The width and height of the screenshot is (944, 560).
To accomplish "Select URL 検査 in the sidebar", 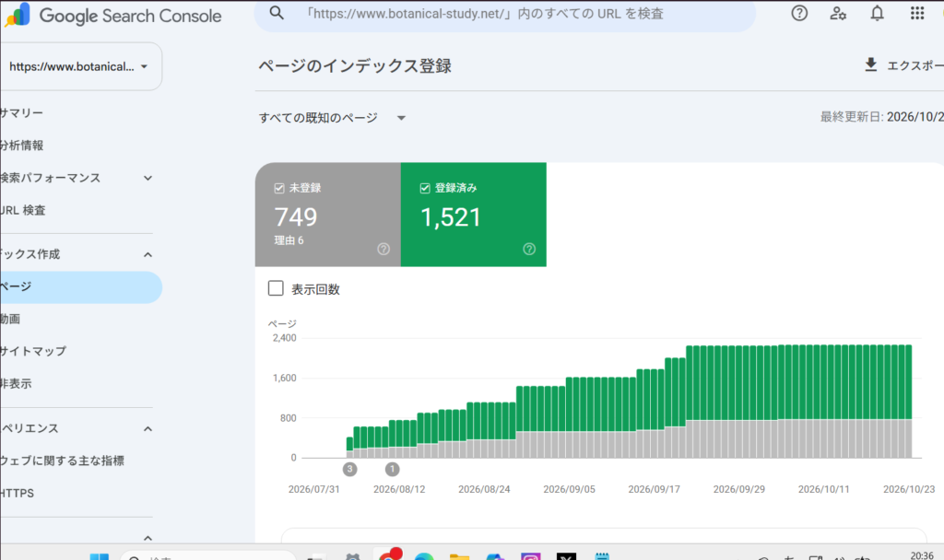I will coord(23,211).
